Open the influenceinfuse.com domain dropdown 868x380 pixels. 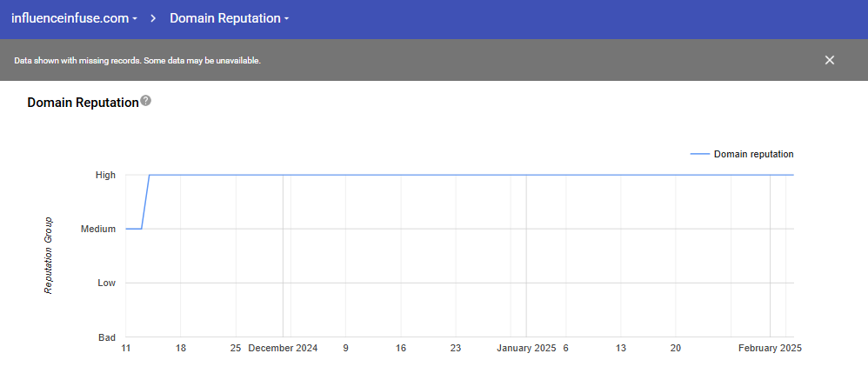74,17
